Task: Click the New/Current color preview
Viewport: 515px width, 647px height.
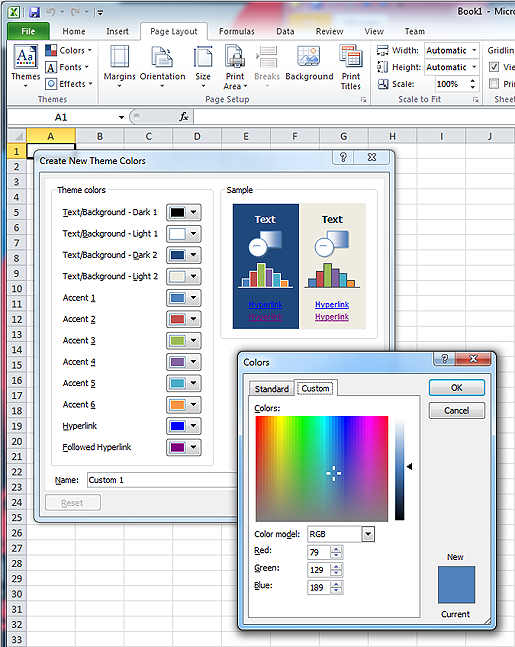Action: pos(456,585)
